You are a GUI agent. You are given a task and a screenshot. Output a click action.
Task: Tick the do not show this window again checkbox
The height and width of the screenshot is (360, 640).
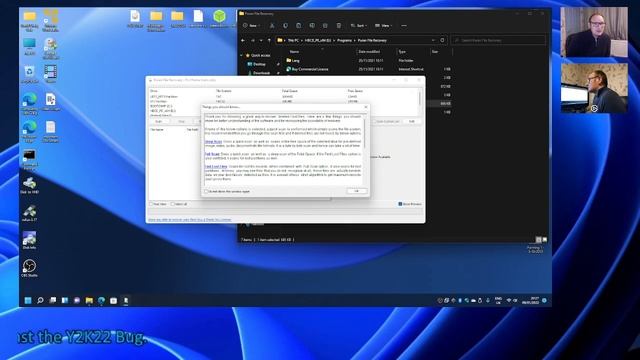[207, 191]
